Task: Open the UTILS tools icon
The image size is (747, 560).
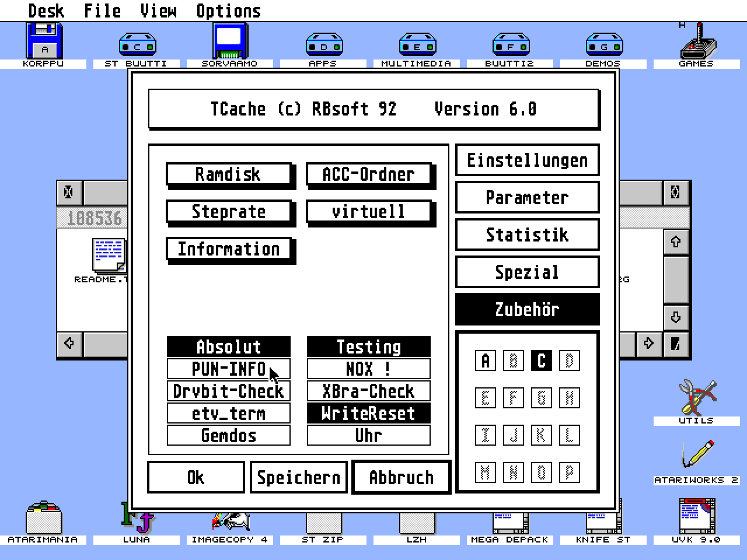Action: [697, 398]
